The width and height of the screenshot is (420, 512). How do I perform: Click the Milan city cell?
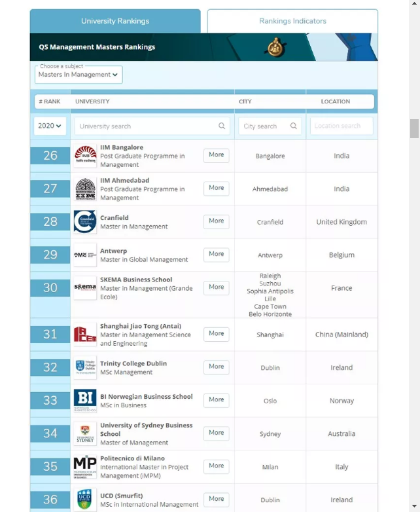[270, 467]
